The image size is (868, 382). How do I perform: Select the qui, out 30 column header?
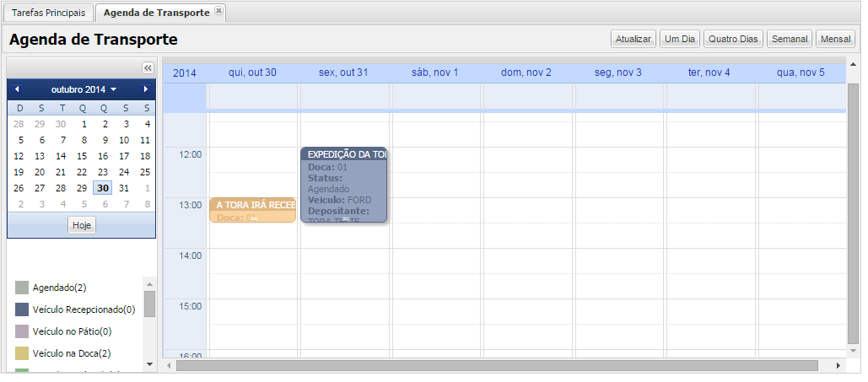[252, 73]
